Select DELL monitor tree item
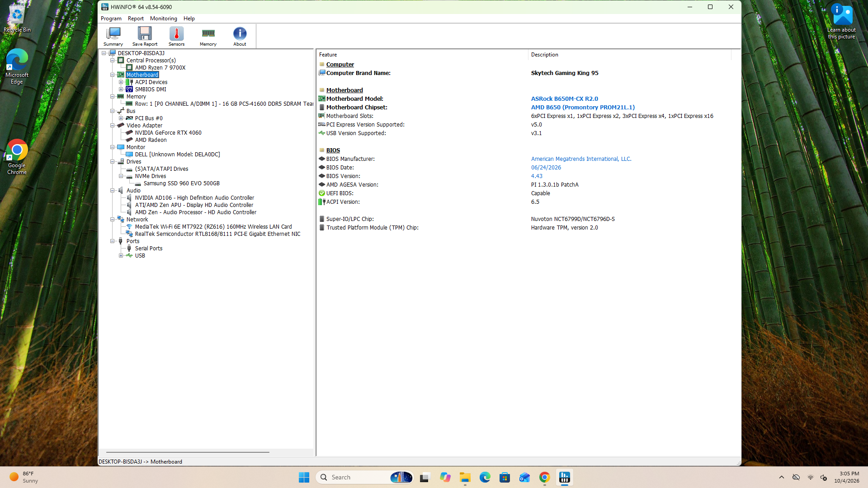The height and width of the screenshot is (488, 868). click(177, 154)
